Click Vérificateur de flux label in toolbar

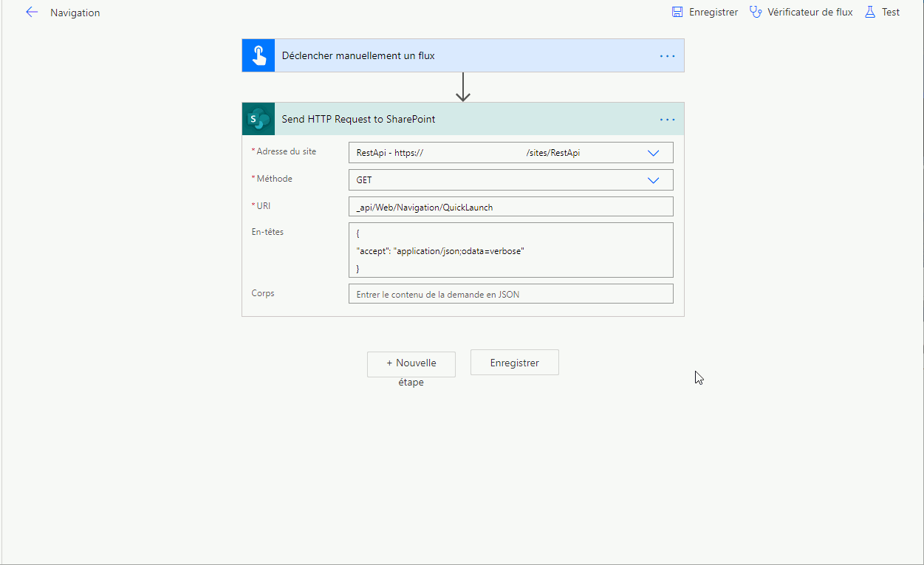click(x=810, y=12)
